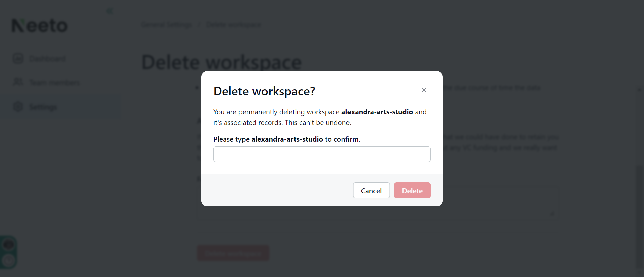Dismiss the dialog with the X icon
The height and width of the screenshot is (277, 644).
click(423, 90)
